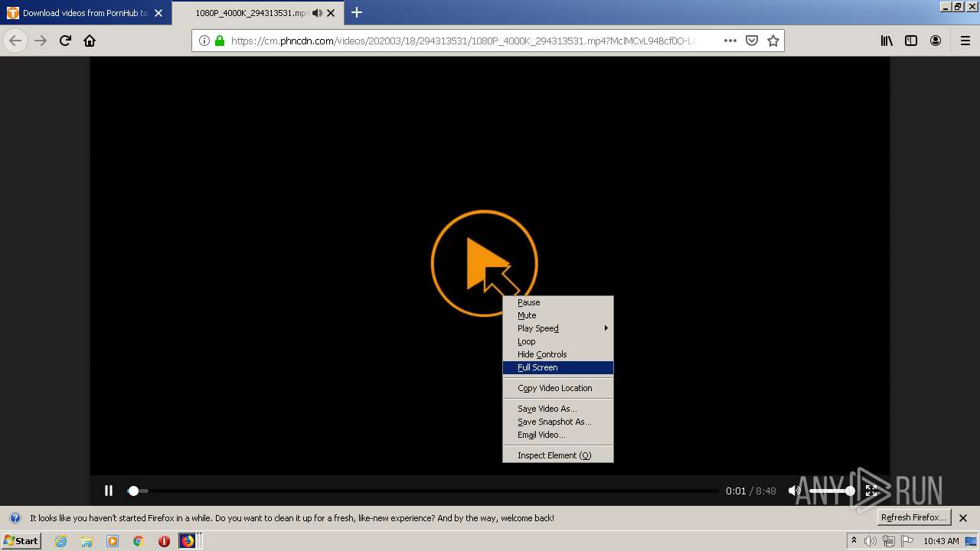Open the Firefox home page
Image resolution: width=980 pixels, height=551 pixels.
tap(90, 41)
